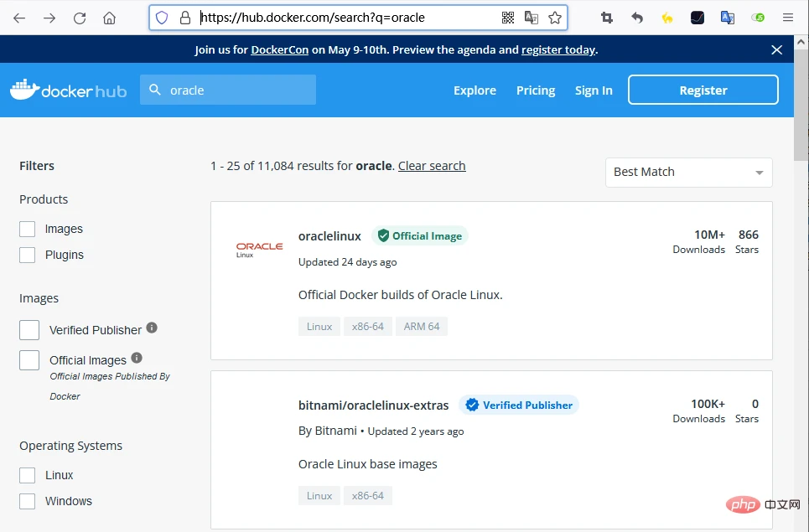Dismiss the DockerCon announcement banner
The width and height of the screenshot is (809, 532).
tap(776, 49)
